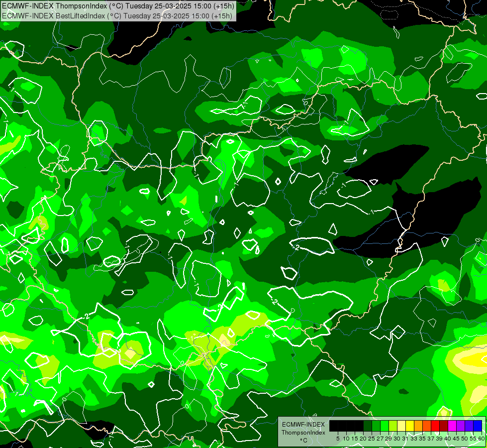Select the indigo 50–55 legend swatch
487x448 pixels.
(x=469, y=426)
